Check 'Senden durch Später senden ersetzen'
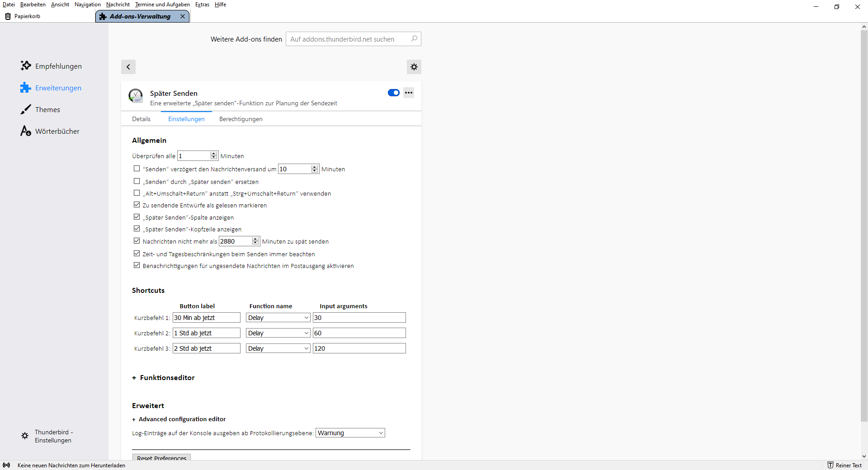 137,181
